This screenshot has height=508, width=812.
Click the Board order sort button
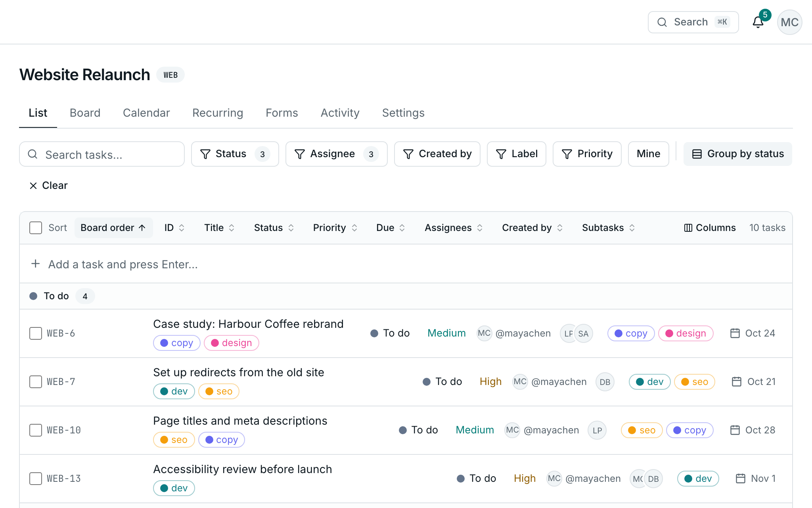(x=113, y=228)
